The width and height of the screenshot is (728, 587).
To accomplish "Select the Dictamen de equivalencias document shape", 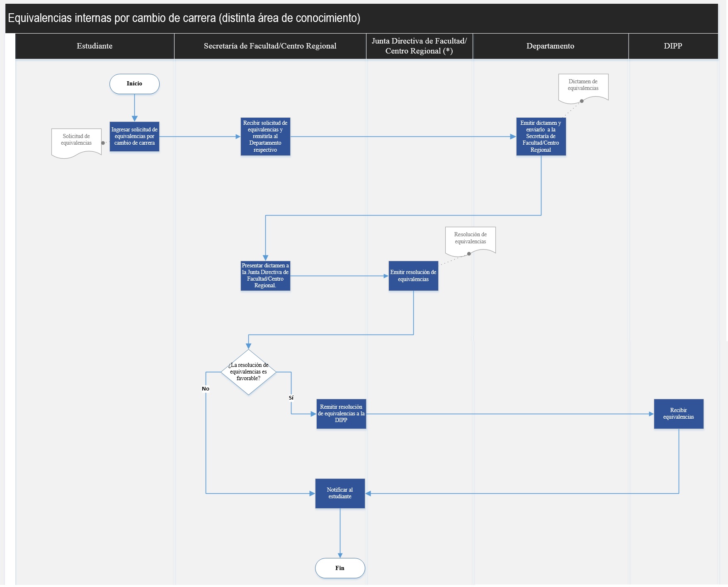I will (x=583, y=86).
